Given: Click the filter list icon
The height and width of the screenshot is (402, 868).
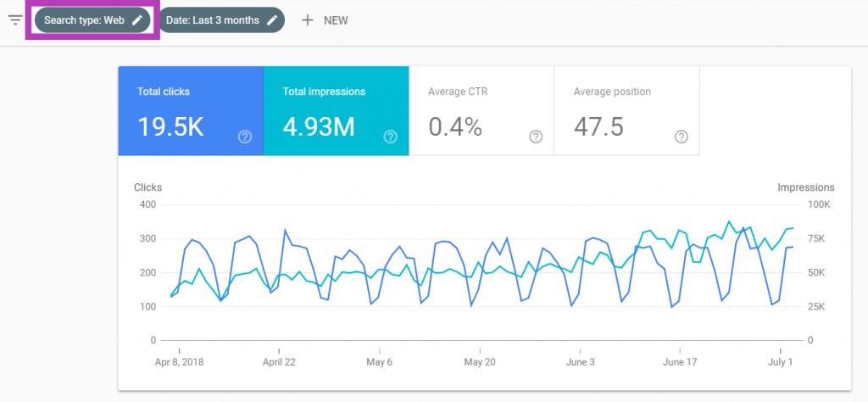Looking at the screenshot, I should click(x=14, y=20).
